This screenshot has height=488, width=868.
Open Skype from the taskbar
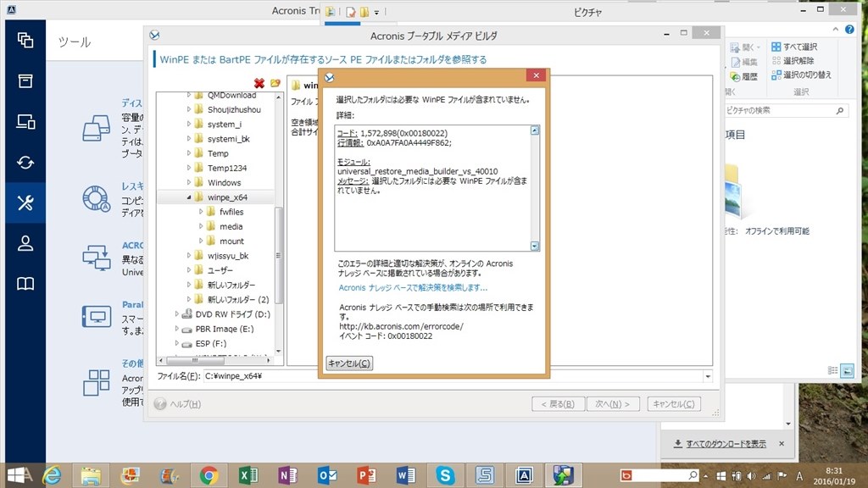(444, 475)
